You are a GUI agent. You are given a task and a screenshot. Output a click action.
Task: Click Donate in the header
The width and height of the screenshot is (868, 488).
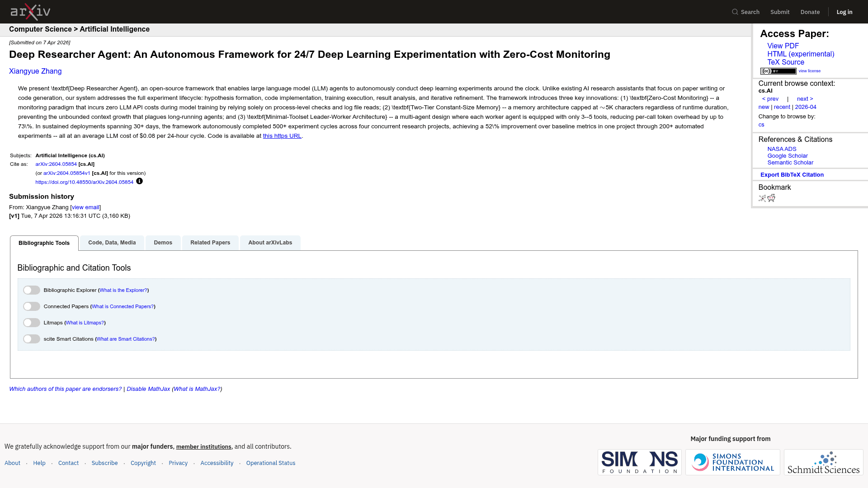click(810, 12)
